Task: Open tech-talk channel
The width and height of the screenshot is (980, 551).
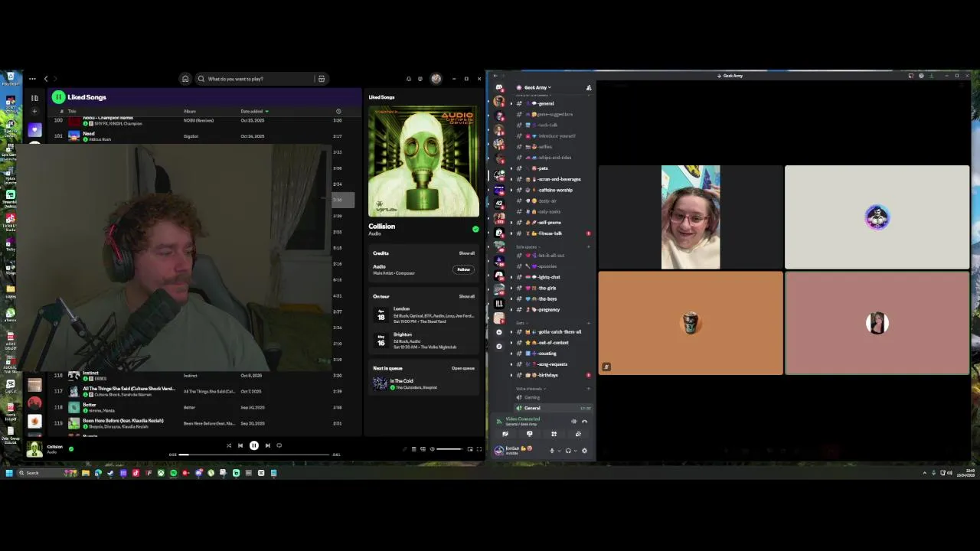Action: [551, 125]
